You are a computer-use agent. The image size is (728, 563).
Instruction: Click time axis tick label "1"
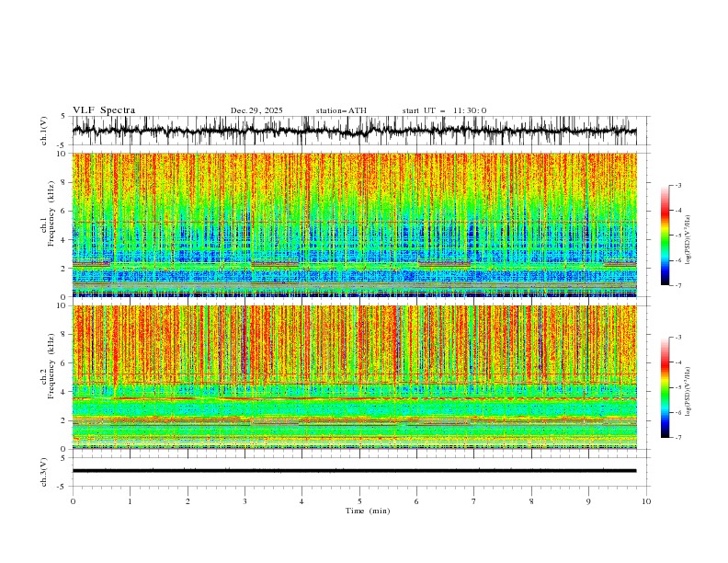click(x=130, y=501)
